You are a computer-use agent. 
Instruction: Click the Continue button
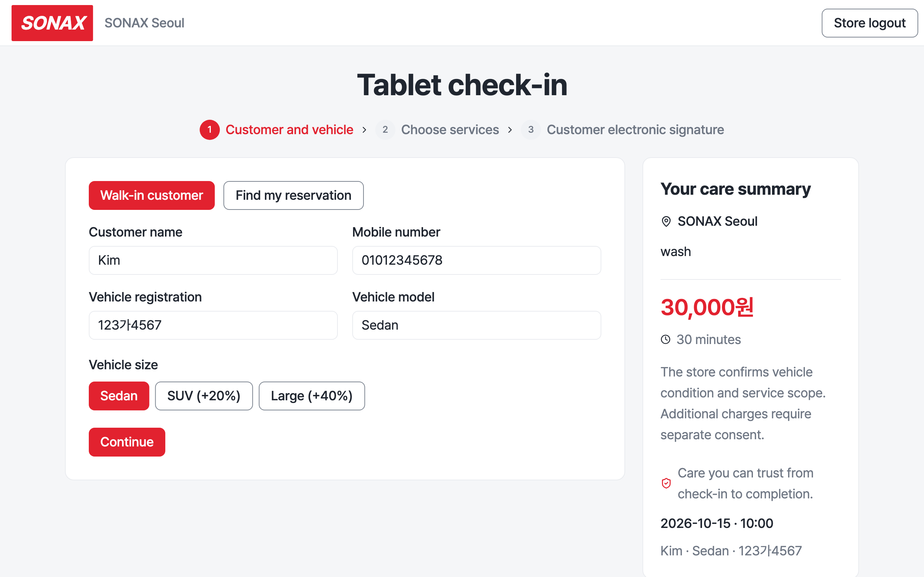tap(127, 442)
